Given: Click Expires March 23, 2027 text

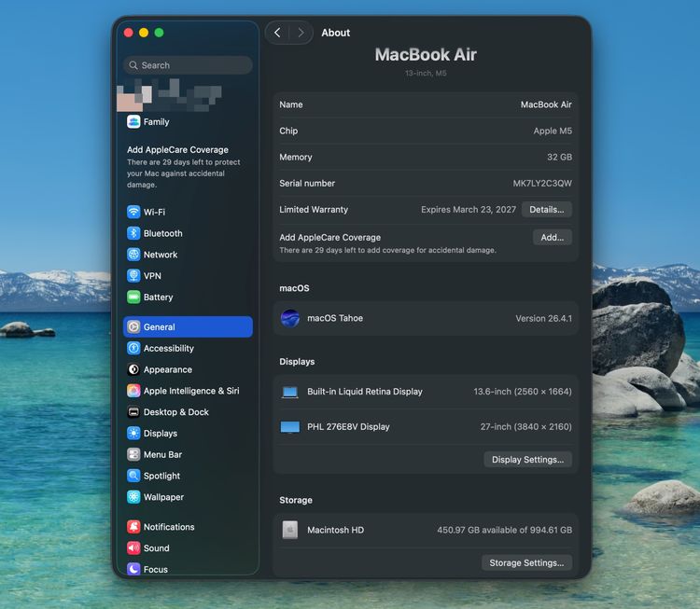Looking at the screenshot, I should tap(469, 210).
